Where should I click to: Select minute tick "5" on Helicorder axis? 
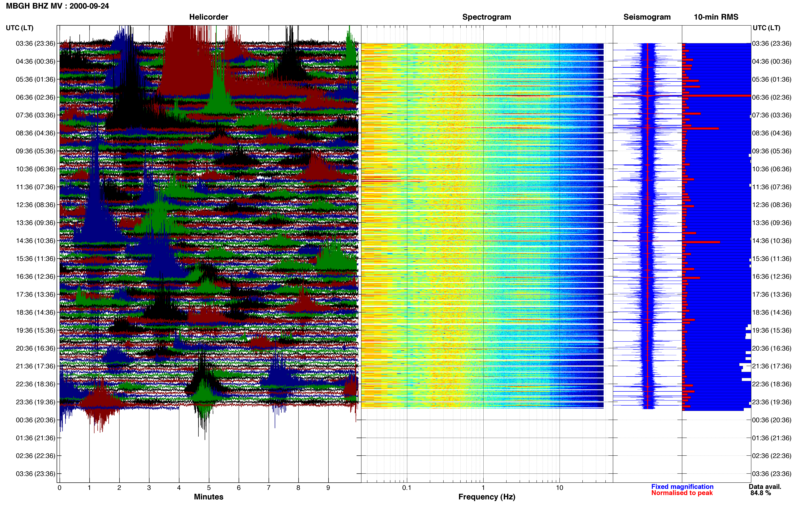209,488
